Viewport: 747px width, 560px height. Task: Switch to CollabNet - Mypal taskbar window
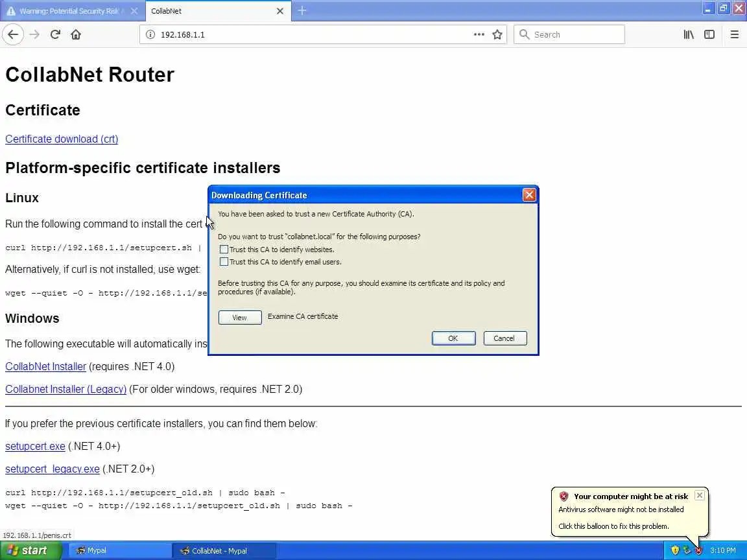tap(224, 550)
